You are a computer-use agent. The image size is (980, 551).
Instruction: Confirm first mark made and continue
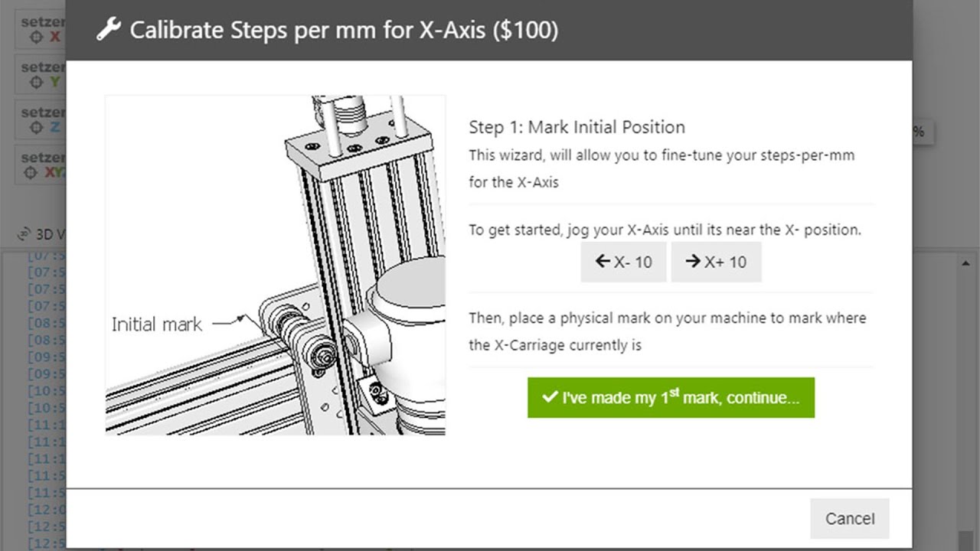[x=671, y=398]
